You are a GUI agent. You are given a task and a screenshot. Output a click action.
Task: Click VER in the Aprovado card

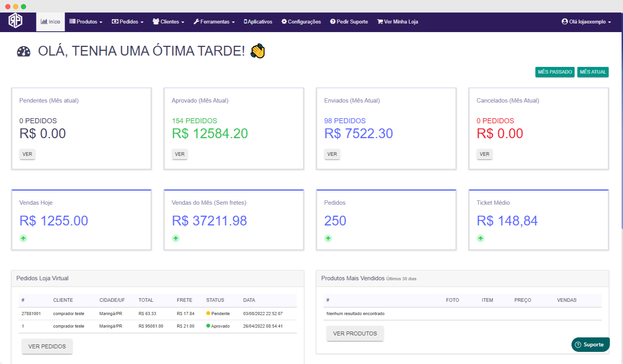[x=180, y=154]
